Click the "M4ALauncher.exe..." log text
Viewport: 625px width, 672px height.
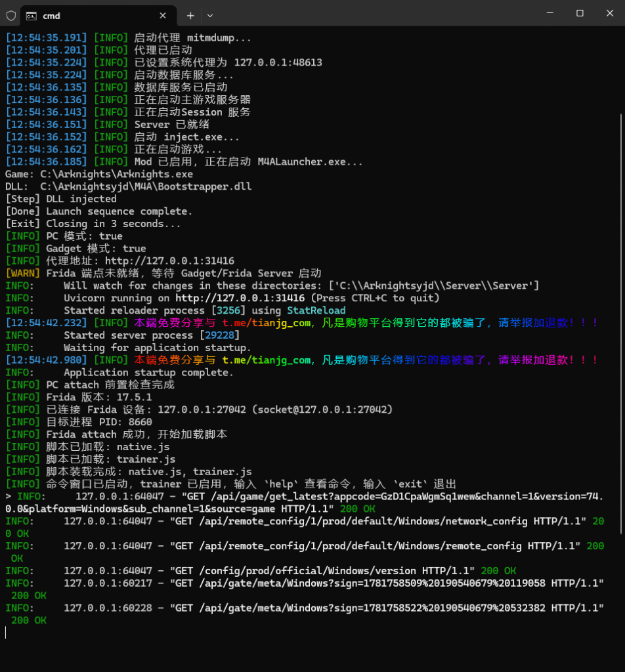click(x=310, y=161)
